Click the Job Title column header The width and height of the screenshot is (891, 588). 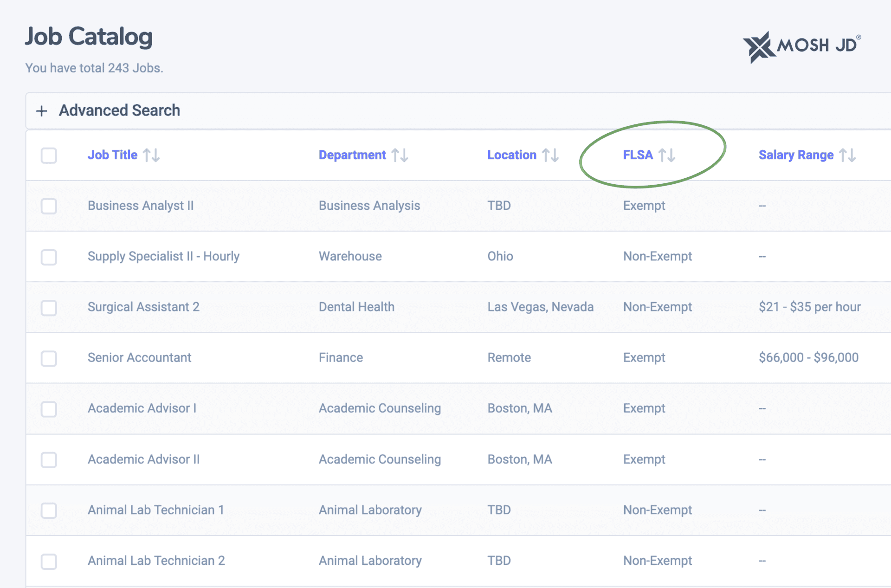click(112, 155)
